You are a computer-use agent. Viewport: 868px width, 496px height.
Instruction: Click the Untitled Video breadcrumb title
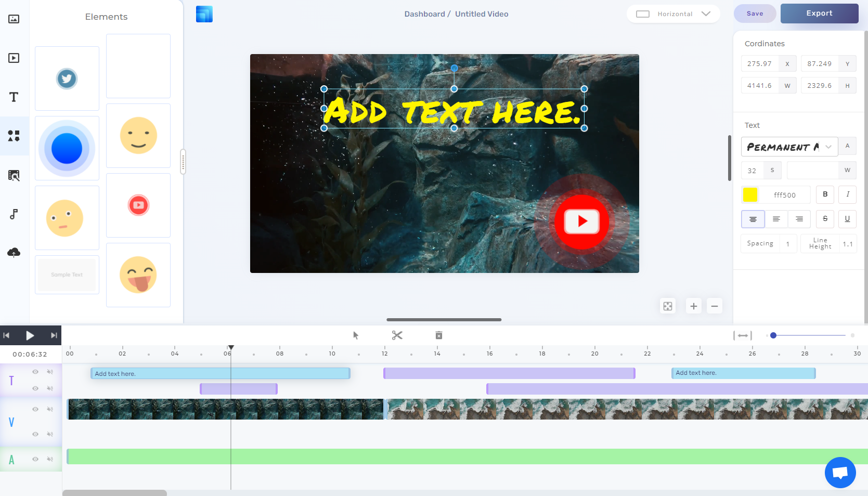(481, 14)
